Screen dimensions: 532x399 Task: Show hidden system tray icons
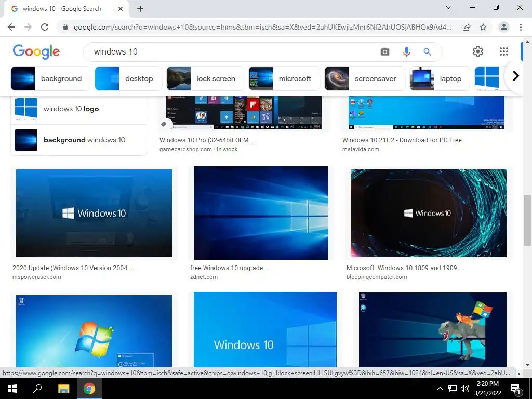[440, 389]
